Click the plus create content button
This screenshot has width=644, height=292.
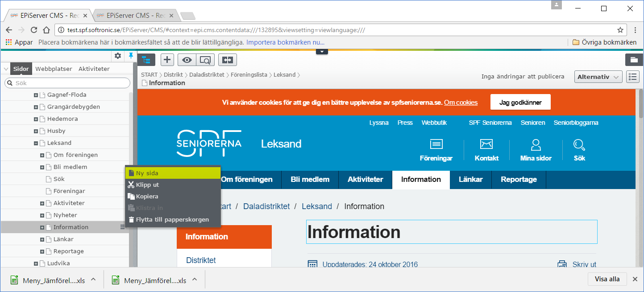point(167,60)
